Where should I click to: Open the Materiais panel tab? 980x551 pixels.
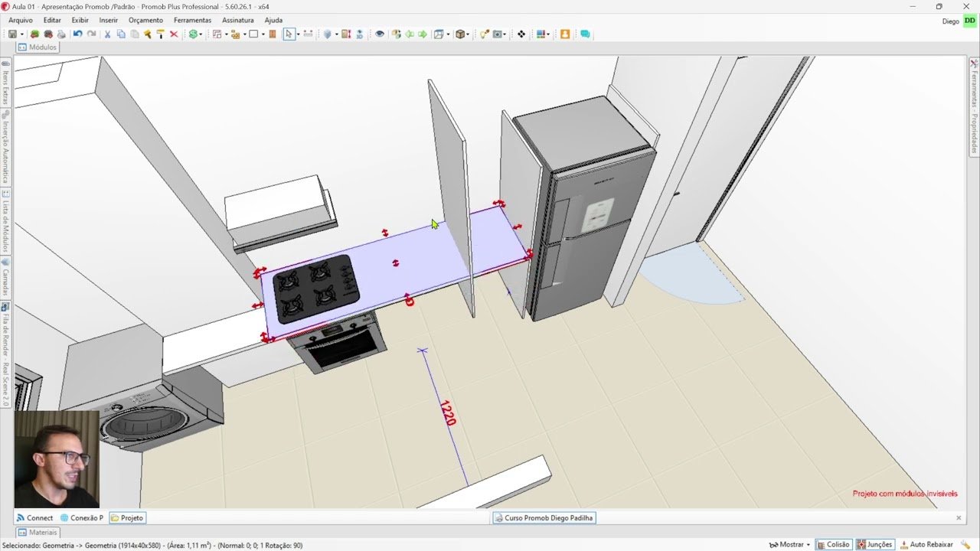[x=38, y=533]
